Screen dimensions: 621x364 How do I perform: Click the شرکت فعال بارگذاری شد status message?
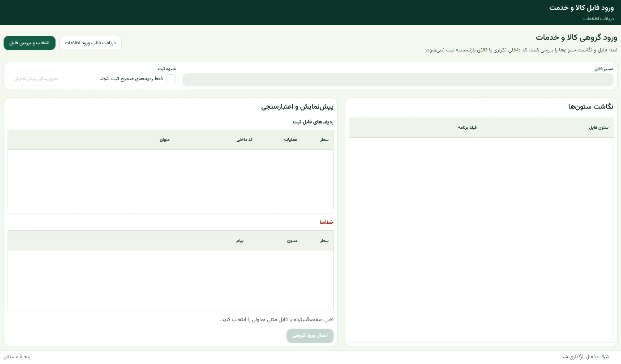pyautogui.click(x=585, y=357)
